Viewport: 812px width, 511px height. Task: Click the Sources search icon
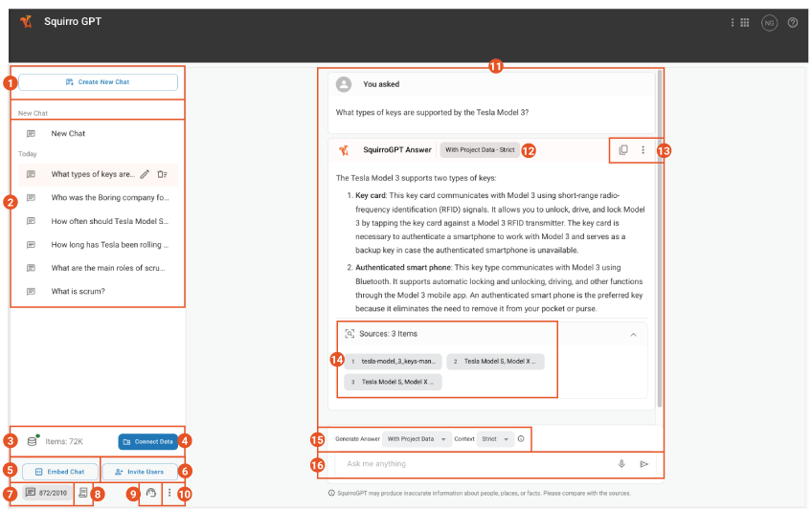click(x=350, y=334)
